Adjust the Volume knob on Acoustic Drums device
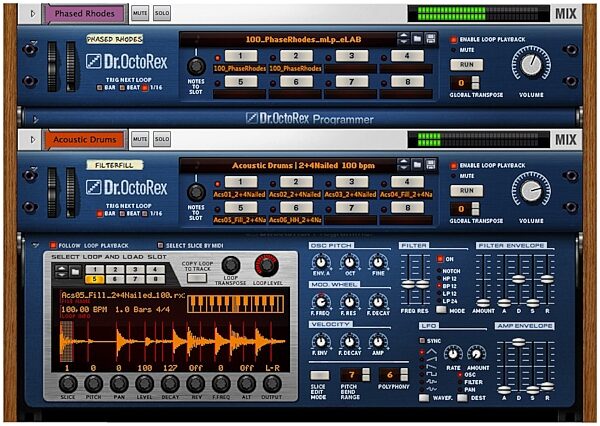 pos(532,190)
